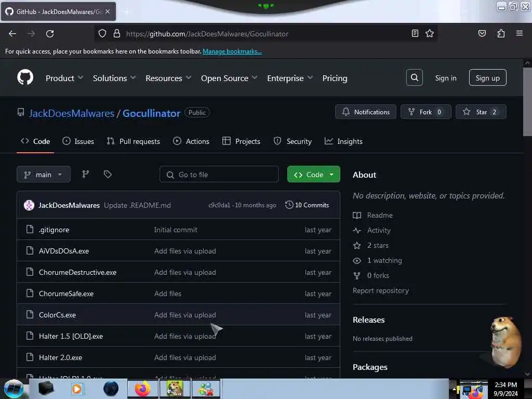The image size is (532, 399).
Task: View the 10 Commits history
Action: tap(307, 205)
